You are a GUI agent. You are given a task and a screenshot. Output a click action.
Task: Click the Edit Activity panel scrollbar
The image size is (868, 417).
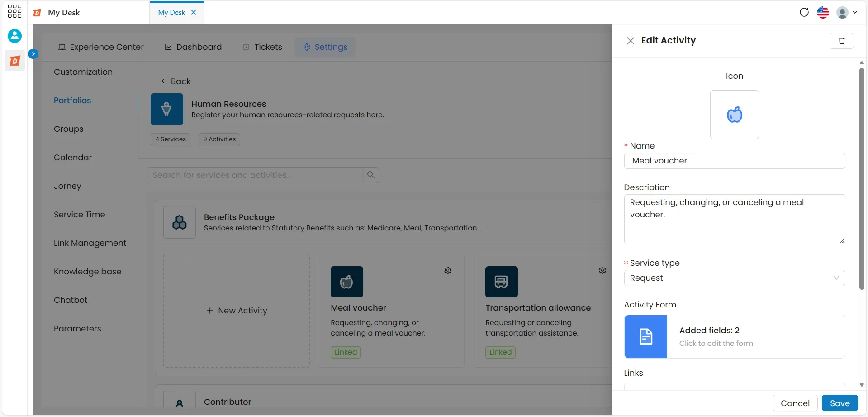(861, 179)
